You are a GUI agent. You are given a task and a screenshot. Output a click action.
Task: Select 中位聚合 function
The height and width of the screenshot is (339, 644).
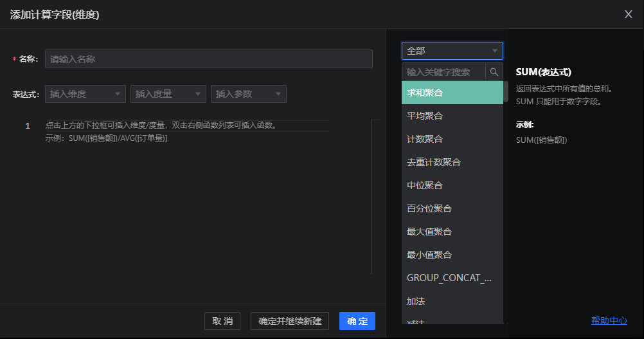pos(452,185)
